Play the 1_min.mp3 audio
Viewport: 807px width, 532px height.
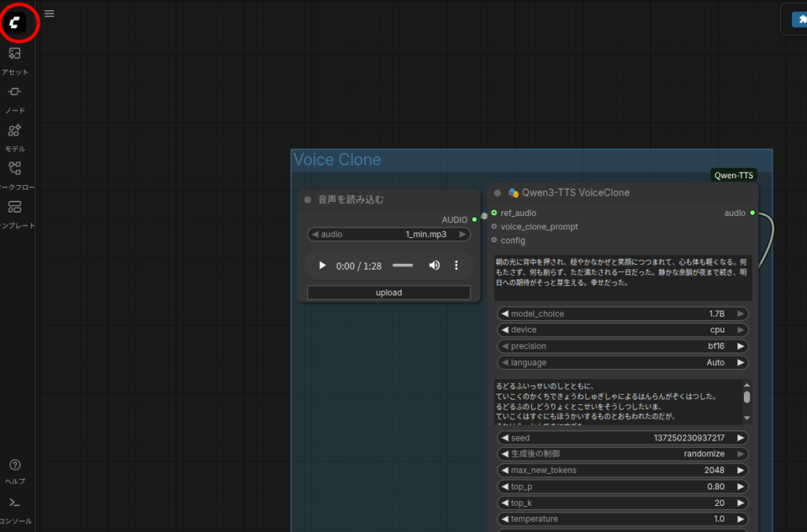322,266
